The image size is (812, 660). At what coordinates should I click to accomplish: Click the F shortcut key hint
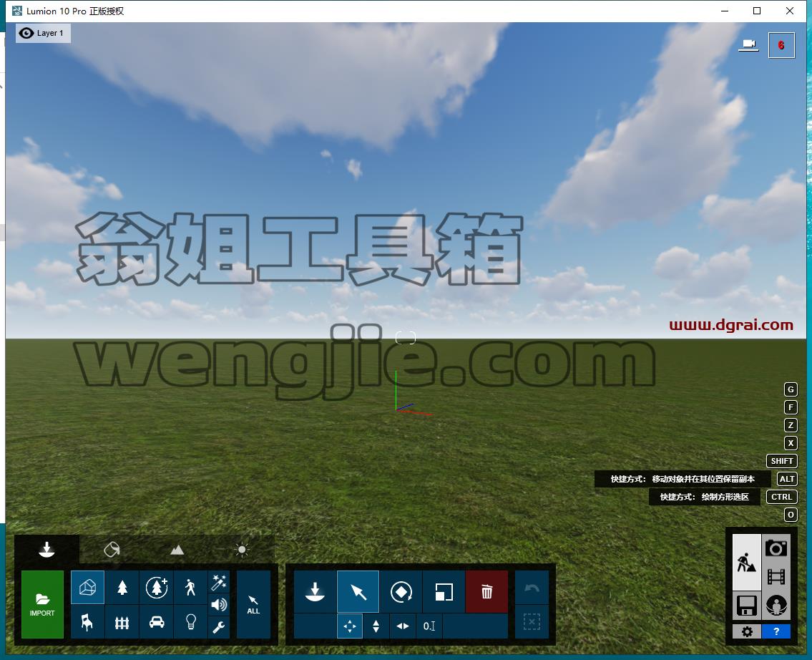(791, 407)
